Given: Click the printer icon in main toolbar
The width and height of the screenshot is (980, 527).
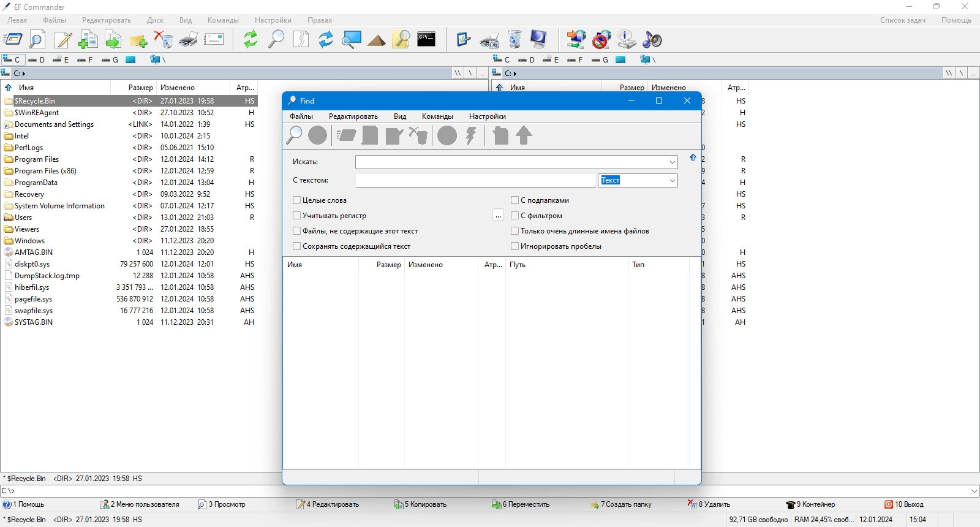Looking at the screenshot, I should click(188, 40).
